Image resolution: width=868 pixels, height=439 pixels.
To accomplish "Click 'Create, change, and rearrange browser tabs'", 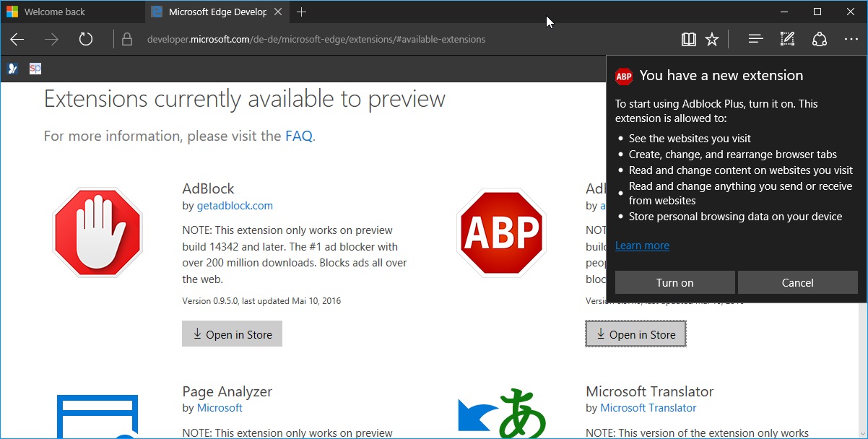I will (x=733, y=155).
